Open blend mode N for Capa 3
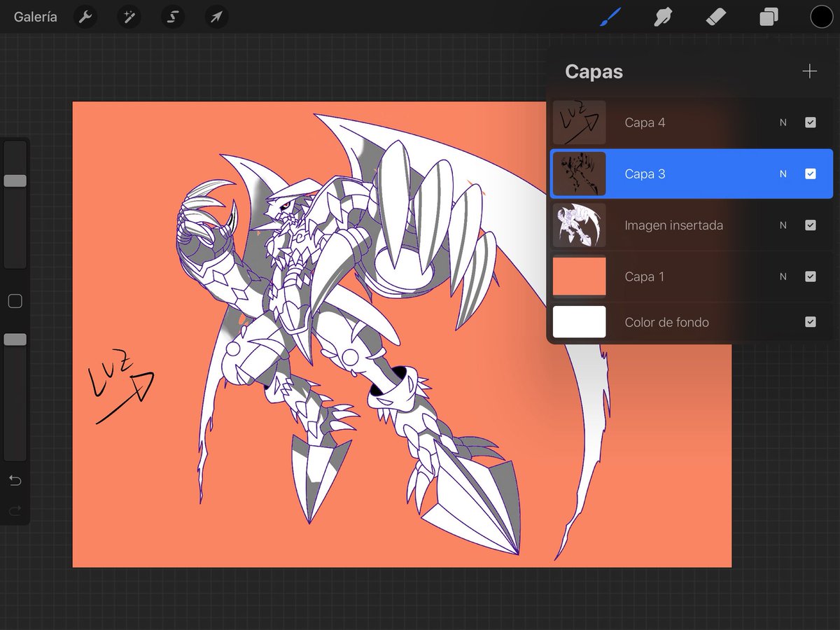The image size is (840, 630). (x=783, y=174)
